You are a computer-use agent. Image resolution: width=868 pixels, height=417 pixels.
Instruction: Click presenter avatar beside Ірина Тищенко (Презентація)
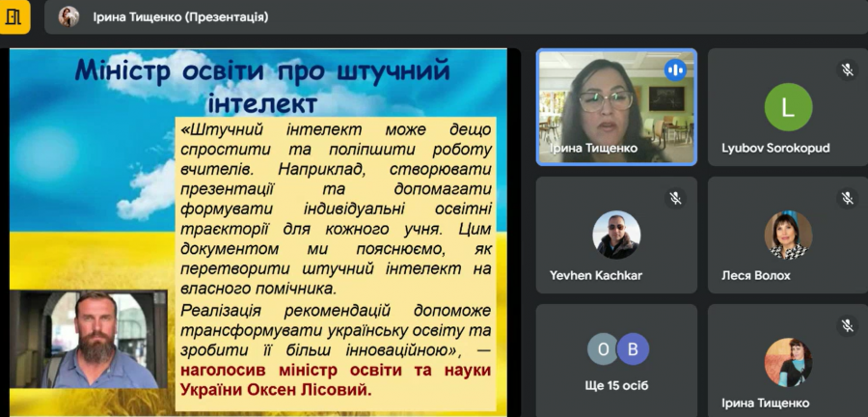[x=68, y=17]
